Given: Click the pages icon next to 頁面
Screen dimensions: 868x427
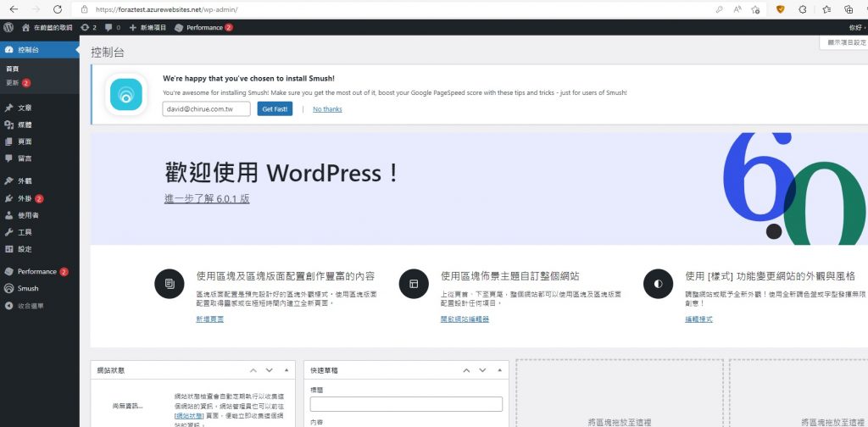Looking at the screenshot, I should pyautogui.click(x=8, y=141).
